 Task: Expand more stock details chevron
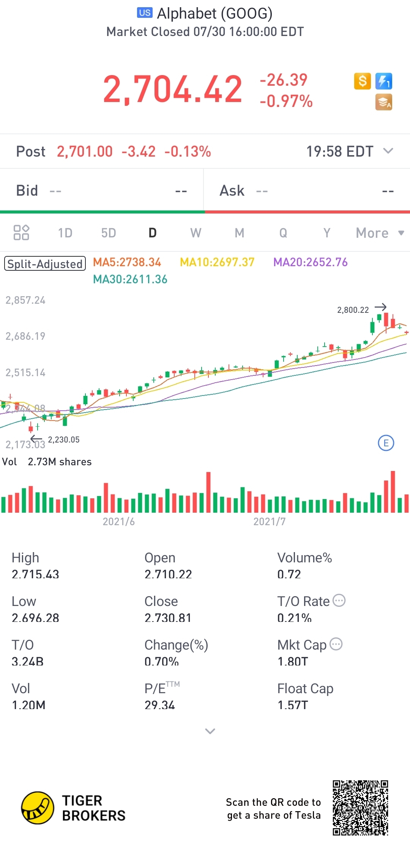coord(210,731)
